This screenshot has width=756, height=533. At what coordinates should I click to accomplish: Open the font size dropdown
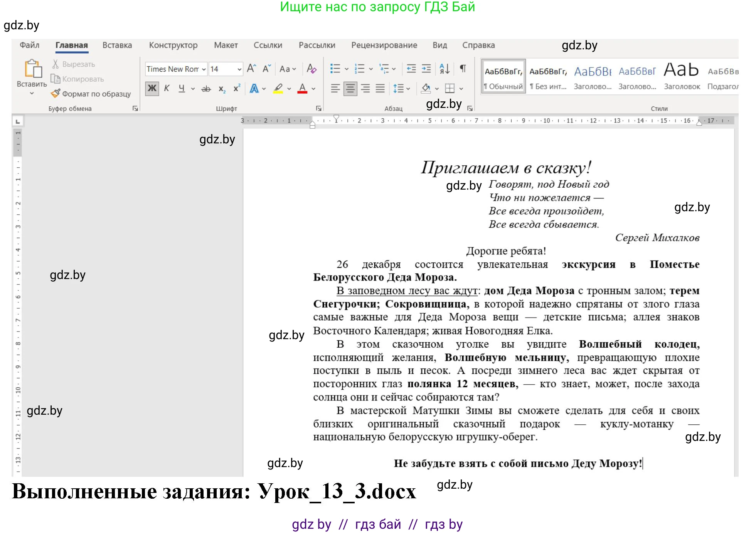[239, 69]
